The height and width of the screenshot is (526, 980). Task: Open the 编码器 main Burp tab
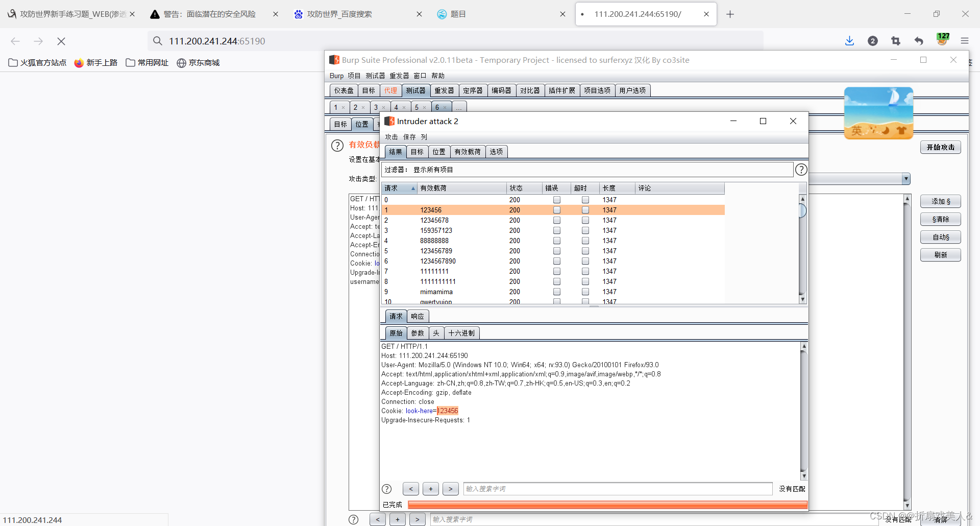[x=501, y=90]
